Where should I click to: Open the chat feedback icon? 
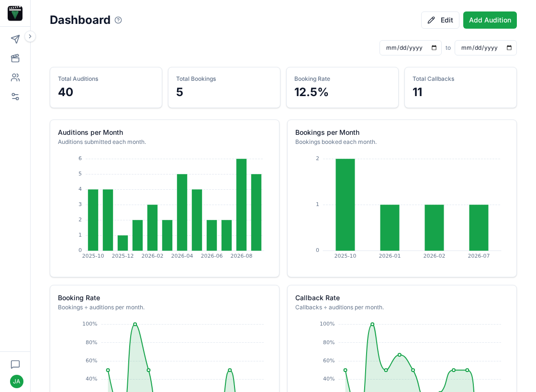pyautogui.click(x=15, y=364)
